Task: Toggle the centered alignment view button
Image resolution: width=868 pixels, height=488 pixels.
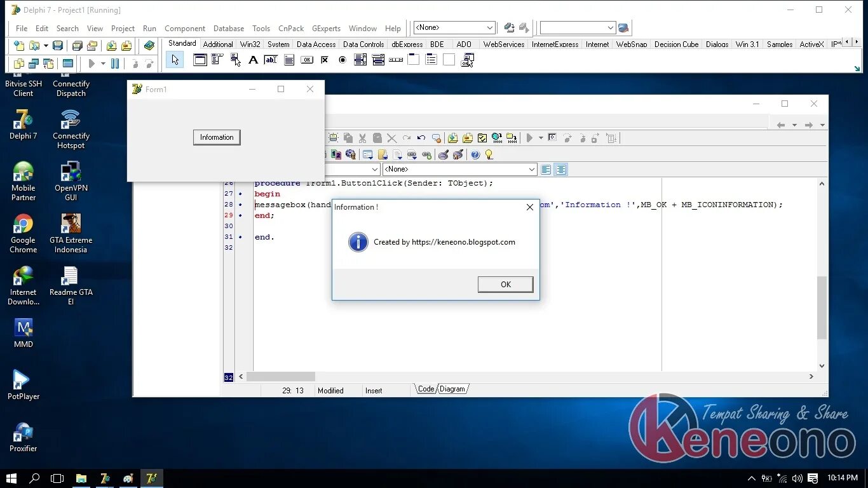Action: tap(560, 170)
